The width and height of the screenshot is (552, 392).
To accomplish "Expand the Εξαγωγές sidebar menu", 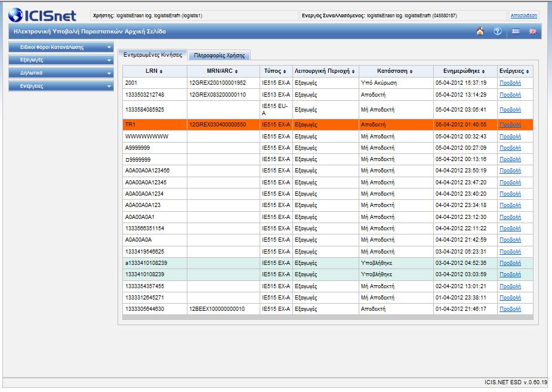I will pyautogui.click(x=61, y=60).
